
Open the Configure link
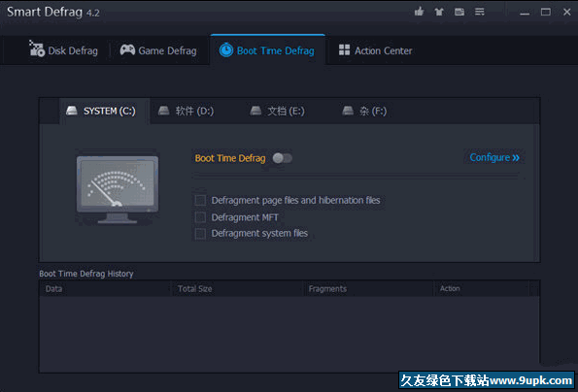click(494, 157)
